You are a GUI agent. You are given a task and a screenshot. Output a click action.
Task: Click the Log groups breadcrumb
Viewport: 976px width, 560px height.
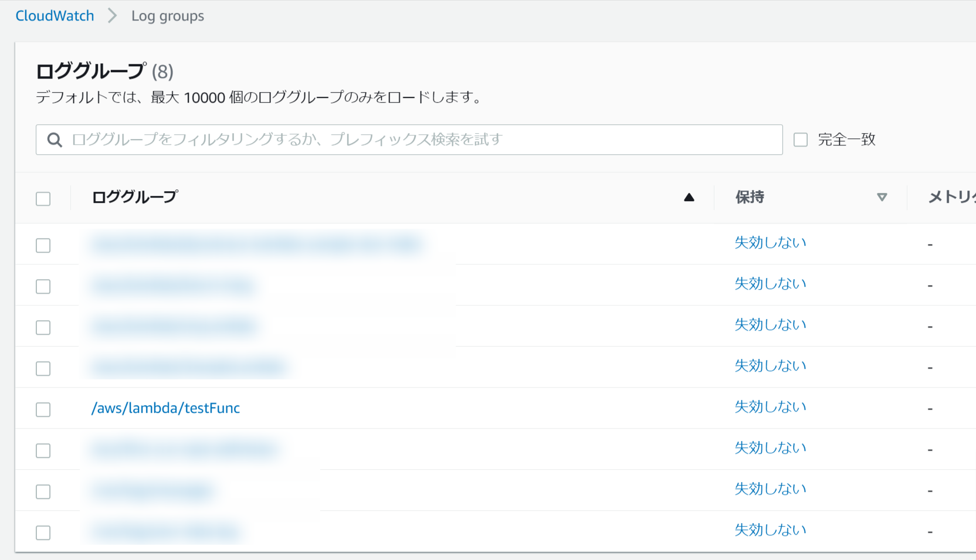click(168, 16)
